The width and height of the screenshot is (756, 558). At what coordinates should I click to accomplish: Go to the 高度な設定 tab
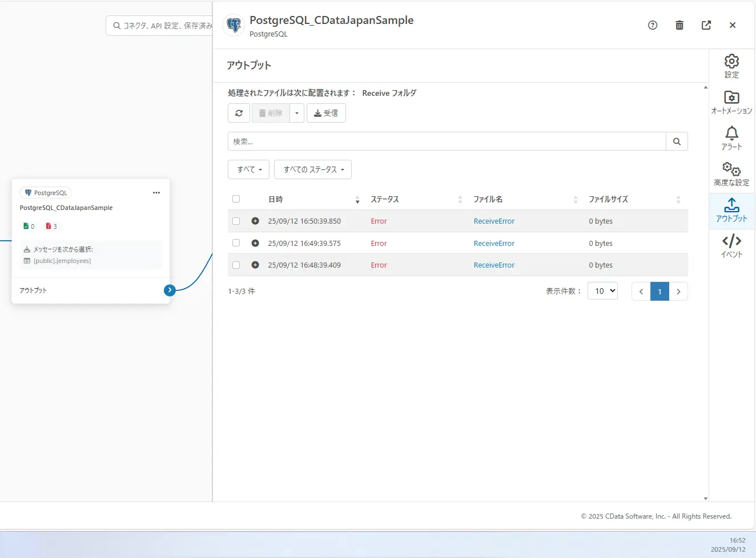click(732, 175)
